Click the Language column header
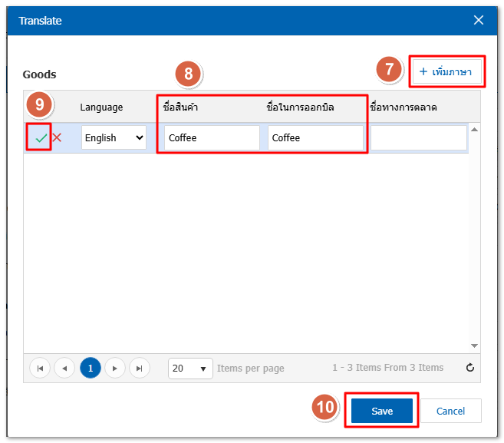 [x=101, y=107]
